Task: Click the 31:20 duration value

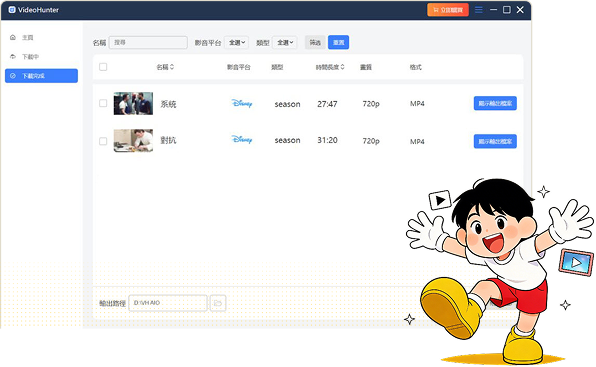Action: pos(327,140)
